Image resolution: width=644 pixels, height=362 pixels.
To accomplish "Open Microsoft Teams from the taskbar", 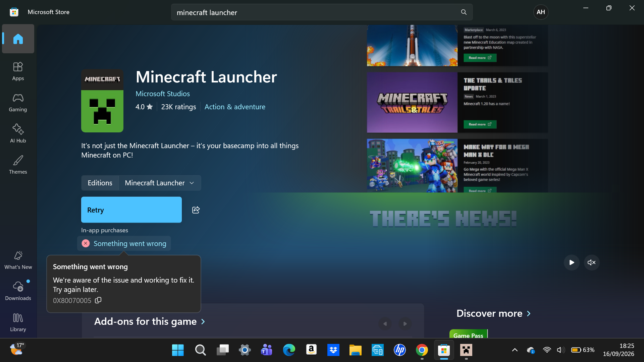I will pyautogui.click(x=267, y=350).
